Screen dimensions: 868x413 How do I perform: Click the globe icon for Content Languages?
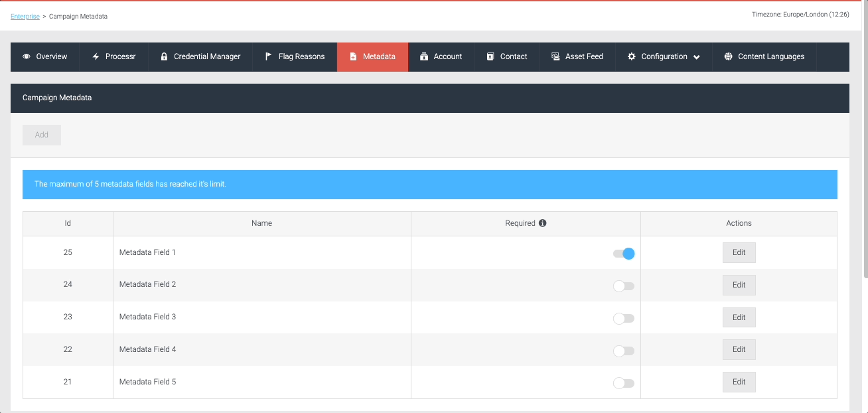(x=729, y=57)
